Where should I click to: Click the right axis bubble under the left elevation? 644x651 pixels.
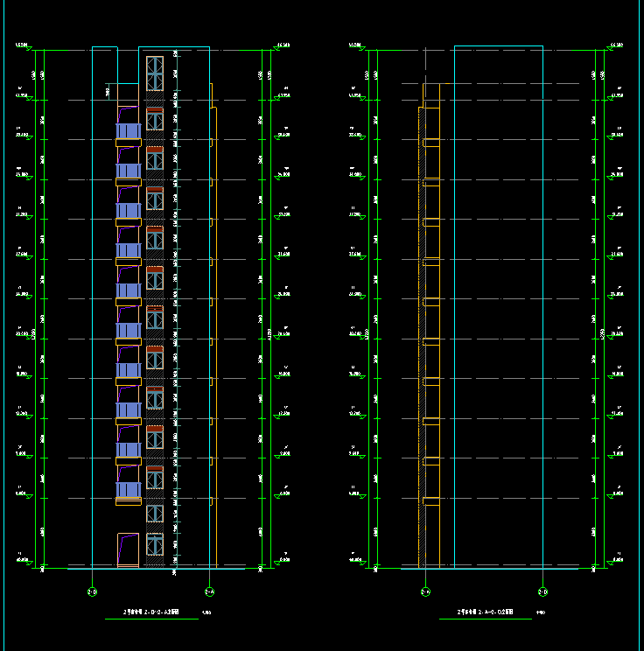[x=209, y=592]
